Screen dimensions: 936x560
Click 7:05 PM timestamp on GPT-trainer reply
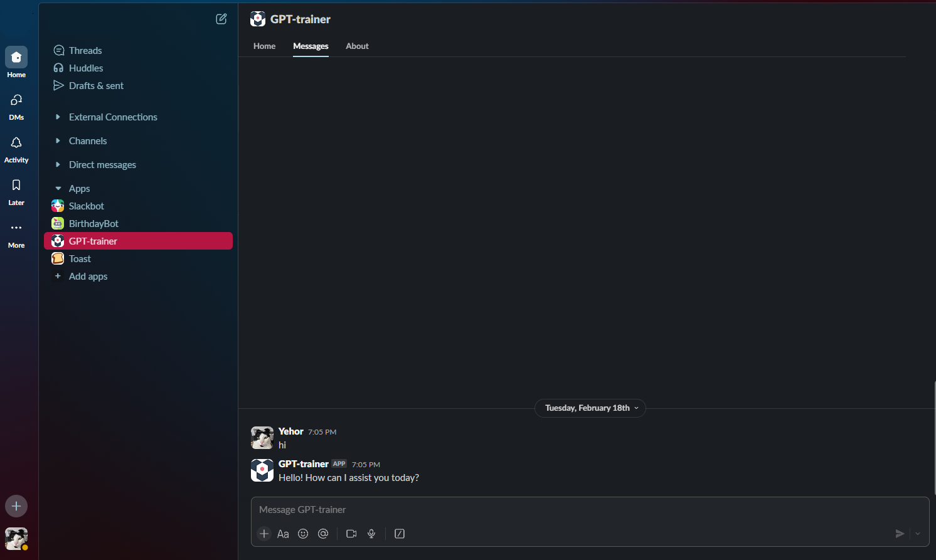pyautogui.click(x=366, y=465)
